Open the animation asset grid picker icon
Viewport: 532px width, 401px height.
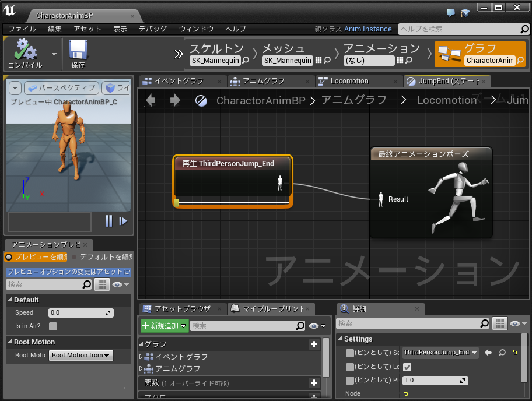(x=400, y=61)
